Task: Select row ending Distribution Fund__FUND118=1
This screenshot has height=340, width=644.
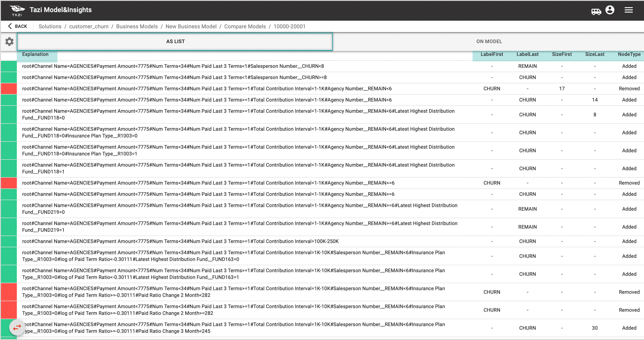Action: point(322,169)
